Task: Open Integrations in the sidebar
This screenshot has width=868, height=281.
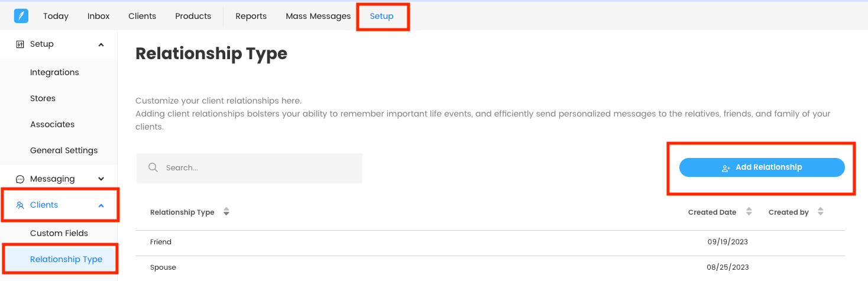Action: coord(54,72)
